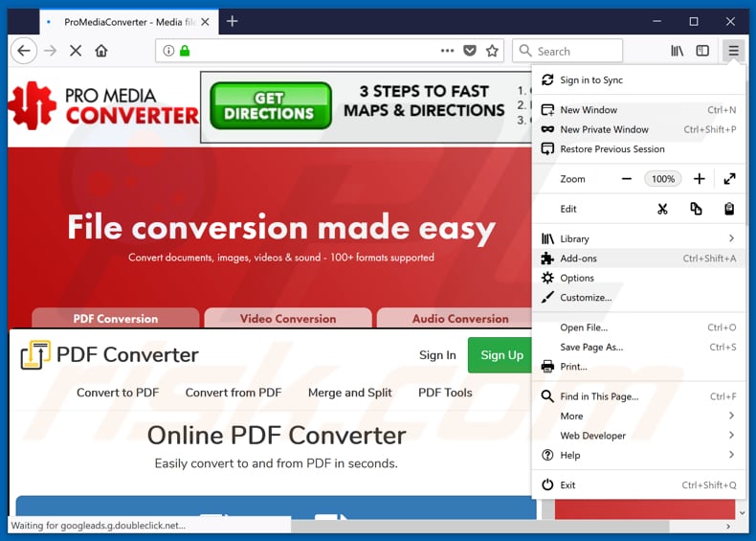Click the horizontal scrollbar right arrow
Screen dimensions: 756x541
tap(728, 527)
